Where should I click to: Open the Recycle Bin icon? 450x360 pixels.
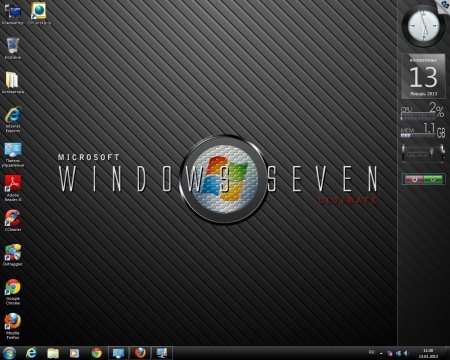(x=13, y=48)
